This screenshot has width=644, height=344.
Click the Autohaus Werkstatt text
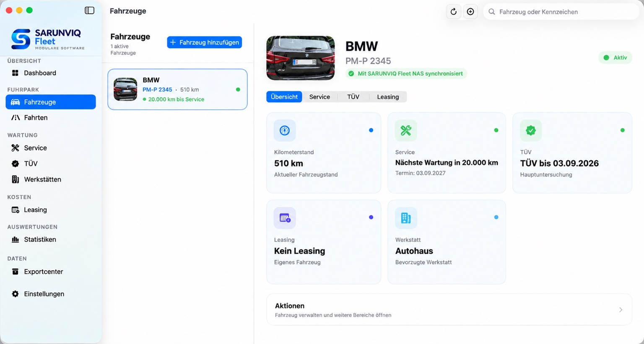(414, 251)
